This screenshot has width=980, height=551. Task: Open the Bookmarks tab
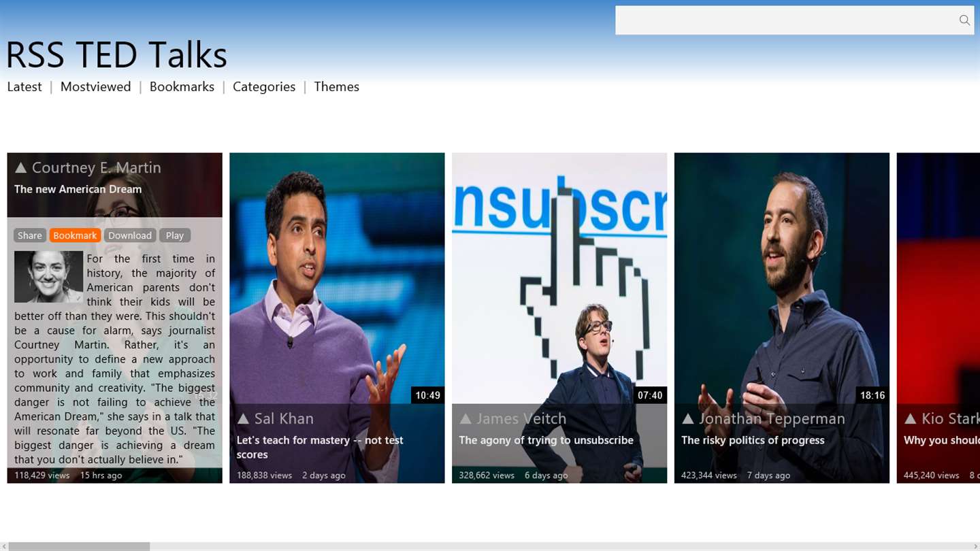point(182,87)
